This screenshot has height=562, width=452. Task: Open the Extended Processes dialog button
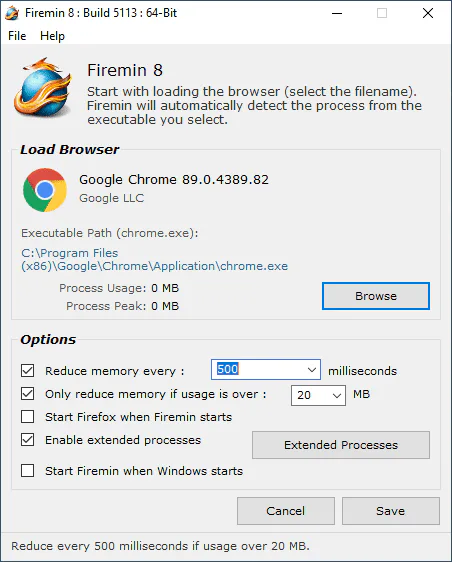tap(341, 445)
